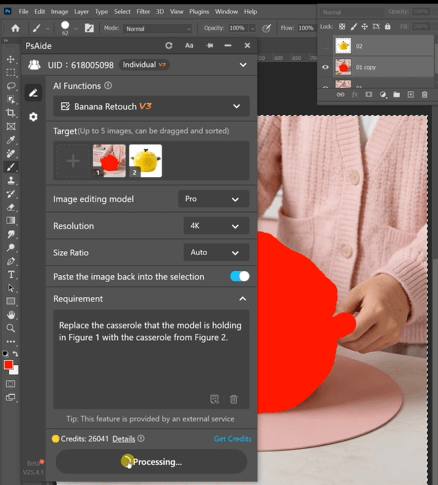Select the Eyedropper tool
Viewport: 438px width, 485px height.
point(11,140)
